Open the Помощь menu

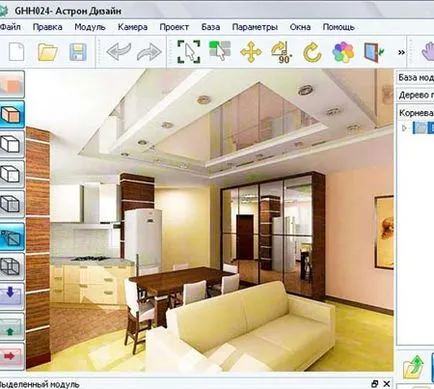[338, 27]
